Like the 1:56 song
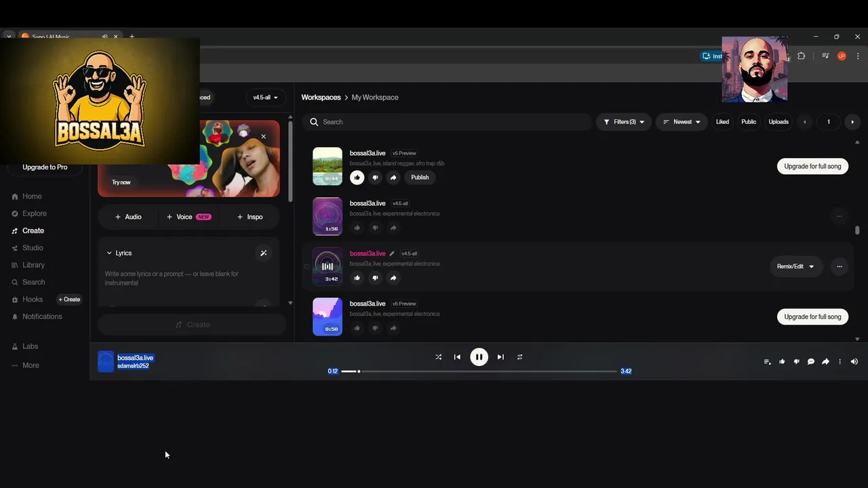Screen dimensions: 868x488 pyautogui.click(x=357, y=228)
